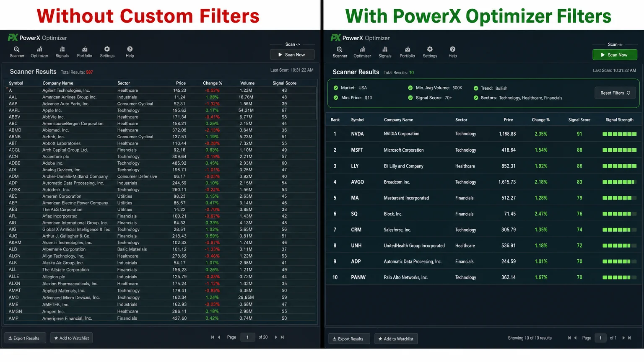
Task: Select MSFT symbol in right window
Action: [x=357, y=150]
